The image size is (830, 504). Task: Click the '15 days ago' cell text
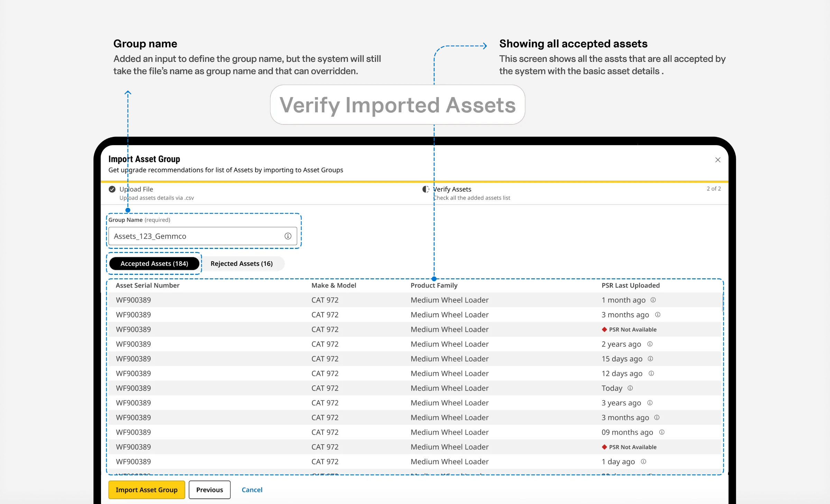(622, 359)
